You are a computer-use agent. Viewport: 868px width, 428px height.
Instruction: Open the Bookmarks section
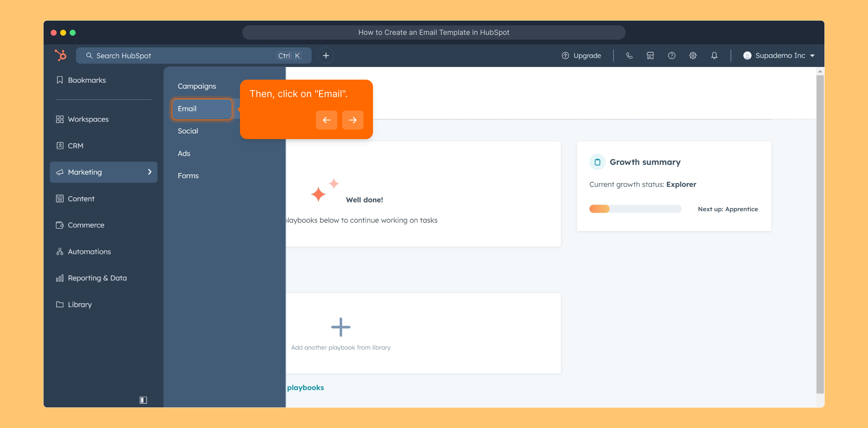(87, 80)
